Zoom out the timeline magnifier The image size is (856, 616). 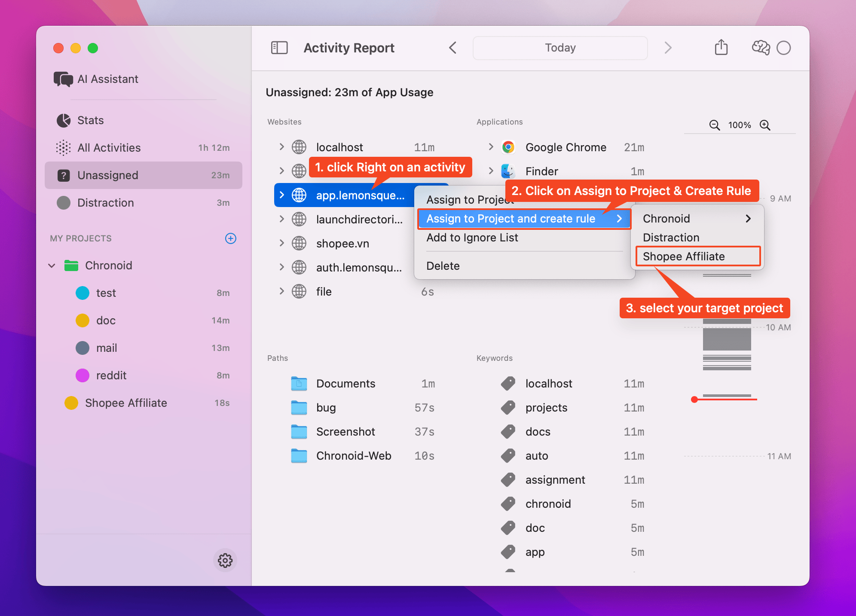point(714,125)
